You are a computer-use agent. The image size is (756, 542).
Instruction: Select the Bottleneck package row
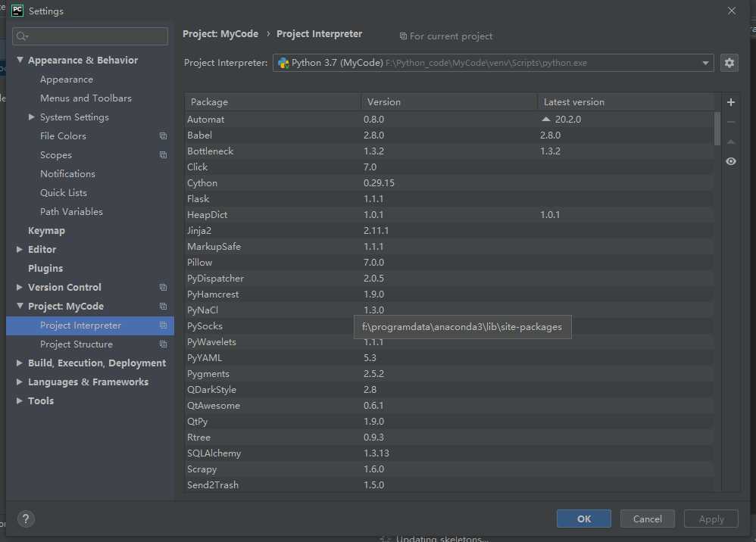point(449,151)
